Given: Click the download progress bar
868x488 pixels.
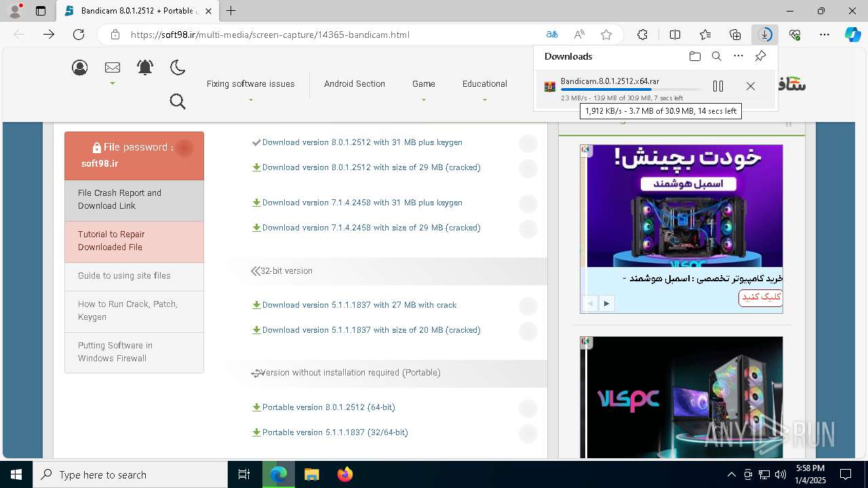Looking at the screenshot, I should click(631, 89).
